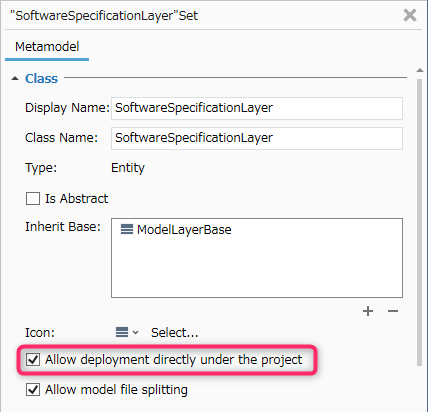The height and width of the screenshot is (412, 428).
Task: Uncheck Allow model file splitting
Action: click(33, 389)
